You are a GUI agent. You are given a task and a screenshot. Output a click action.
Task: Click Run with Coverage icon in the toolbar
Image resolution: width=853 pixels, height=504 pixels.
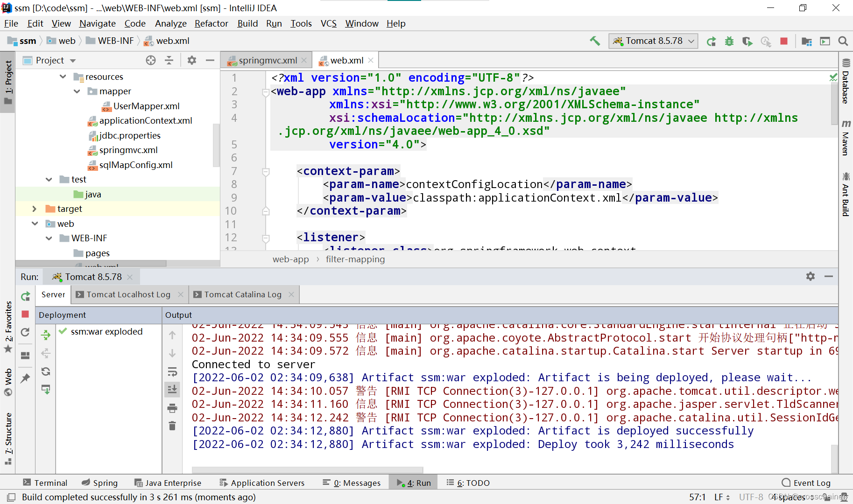coord(747,41)
